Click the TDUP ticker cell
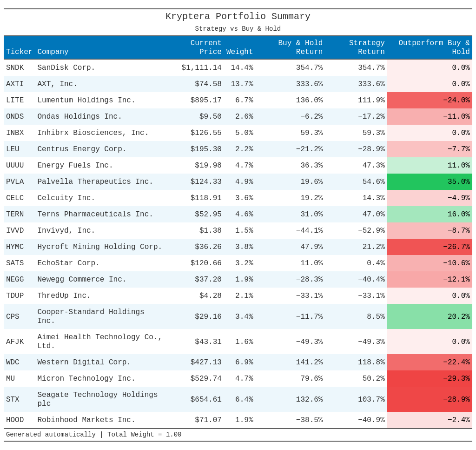The height and width of the screenshot is (450, 476). [x=15, y=296]
